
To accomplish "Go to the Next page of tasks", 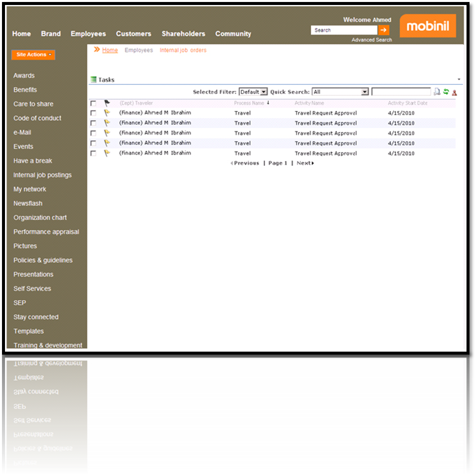I will [305, 163].
